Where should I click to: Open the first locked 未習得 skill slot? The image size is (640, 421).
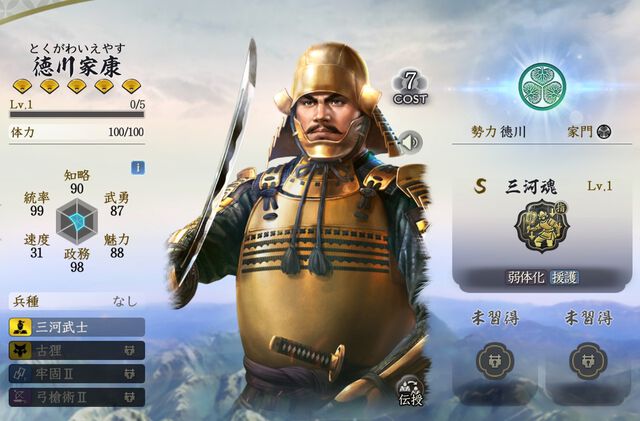point(495,361)
